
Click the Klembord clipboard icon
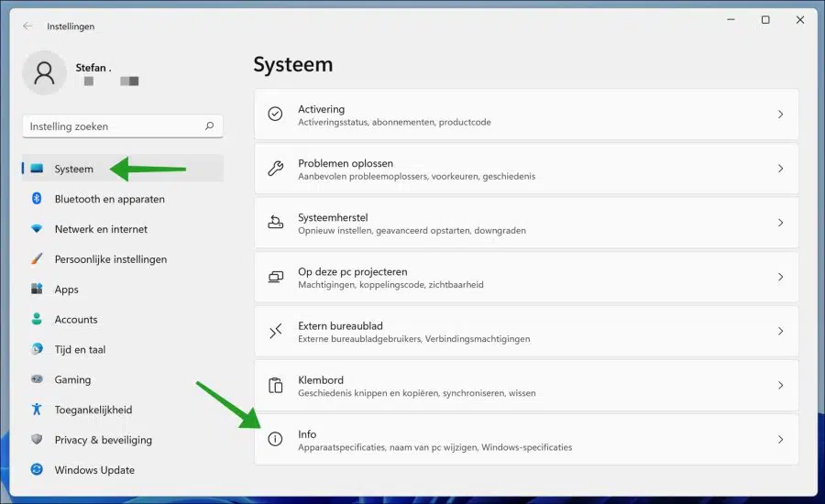275,385
